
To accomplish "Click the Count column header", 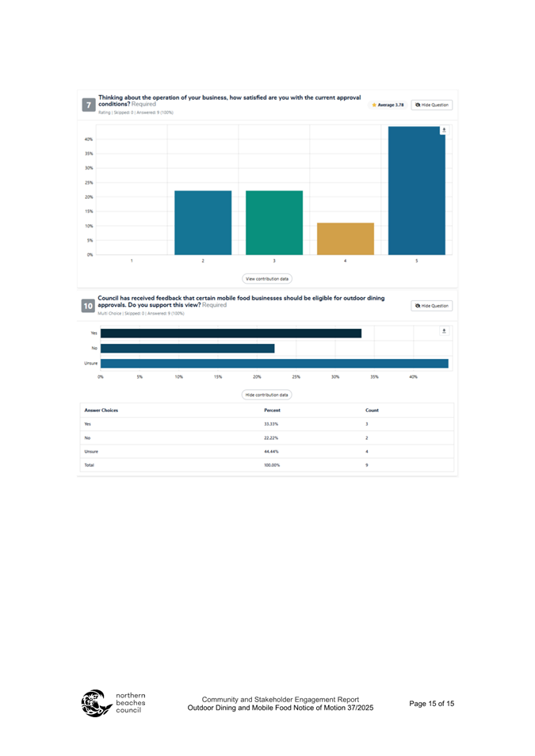I will coord(372,410).
